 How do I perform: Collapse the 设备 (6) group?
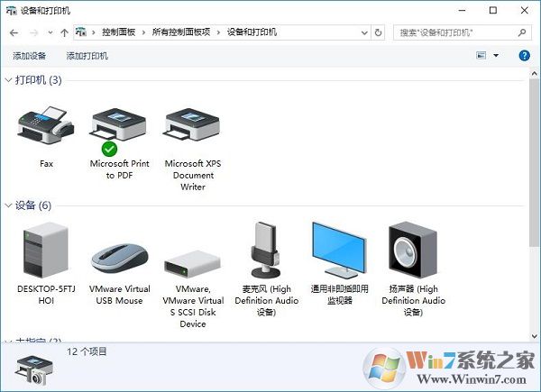point(8,205)
